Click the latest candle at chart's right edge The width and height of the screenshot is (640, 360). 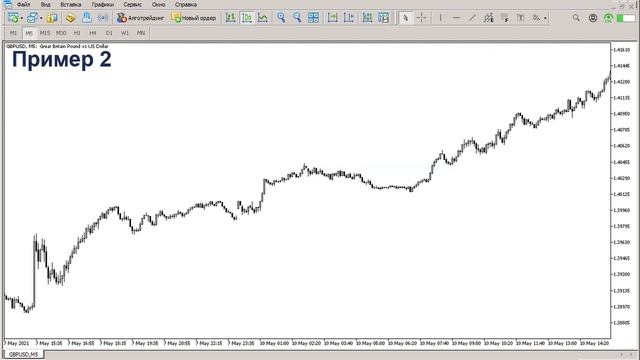coord(610,75)
